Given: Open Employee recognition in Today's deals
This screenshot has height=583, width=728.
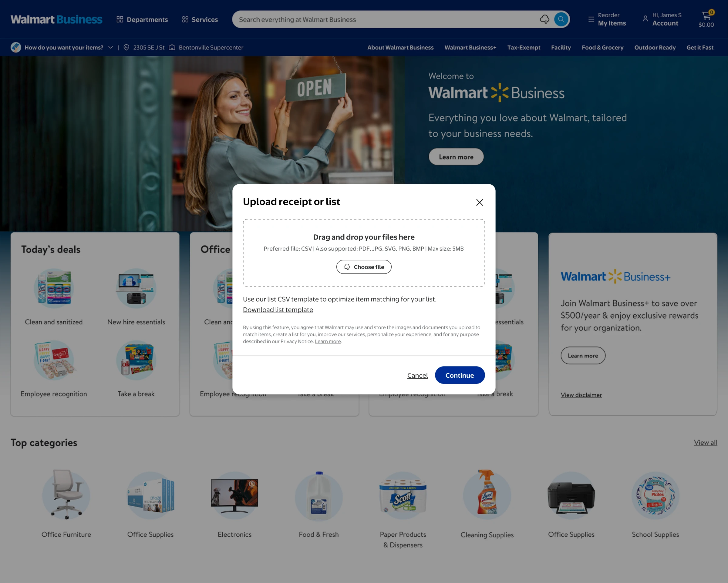Looking at the screenshot, I should tap(54, 369).
